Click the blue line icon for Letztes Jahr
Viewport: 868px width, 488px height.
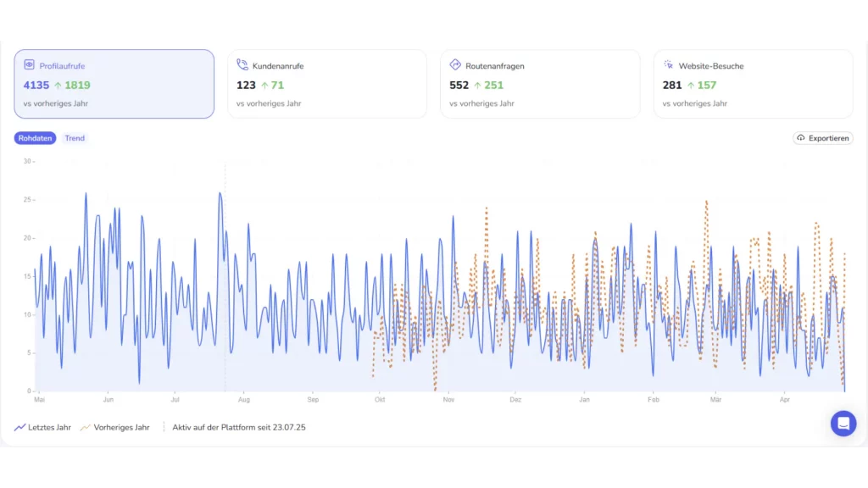click(20, 428)
